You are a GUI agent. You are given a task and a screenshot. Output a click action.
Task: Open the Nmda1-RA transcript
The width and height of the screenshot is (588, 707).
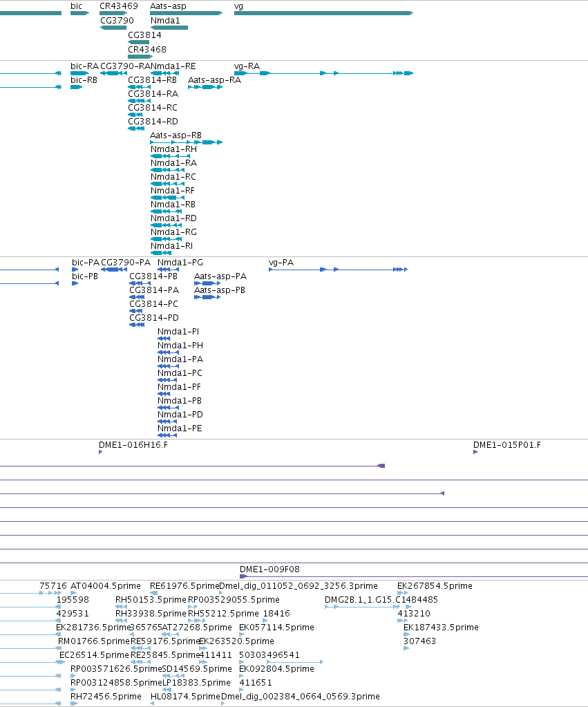click(168, 170)
